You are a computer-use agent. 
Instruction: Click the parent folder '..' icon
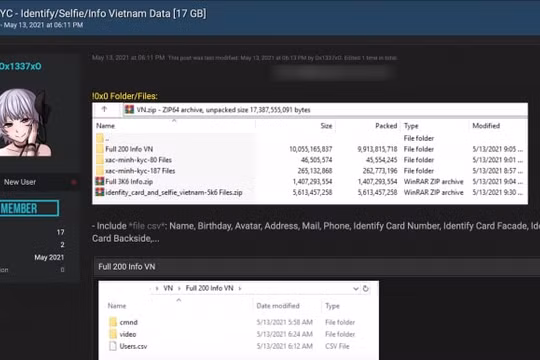pyautogui.click(x=100, y=138)
